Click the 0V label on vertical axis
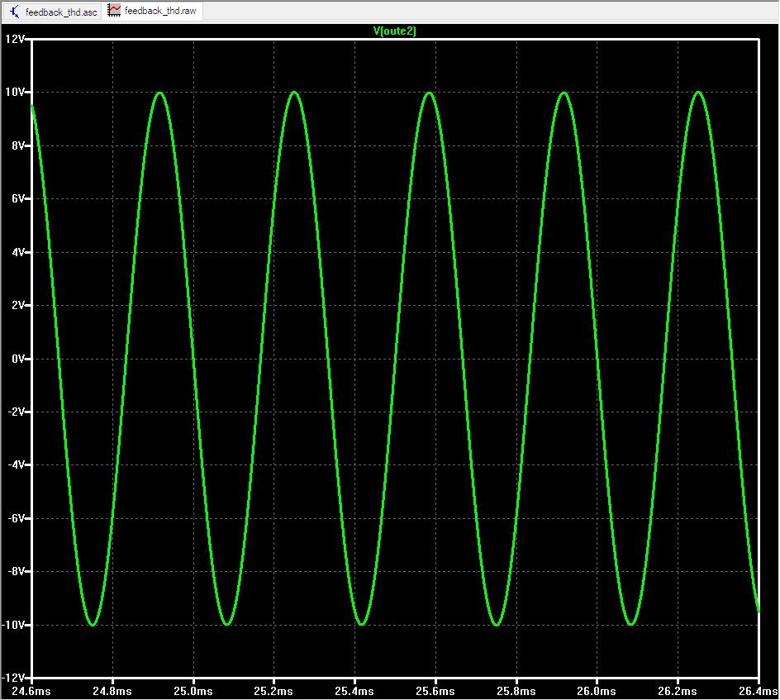This screenshot has height=700, width=780. 18,359
